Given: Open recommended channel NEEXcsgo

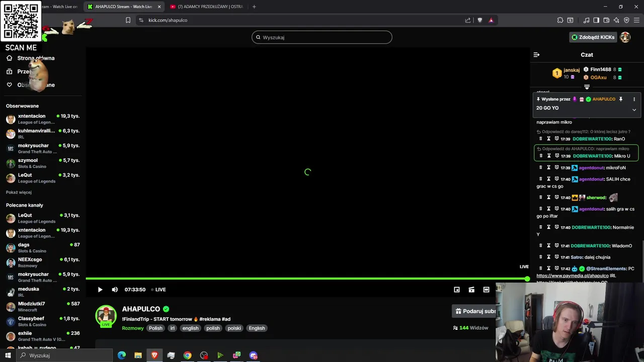Looking at the screenshot, I should [x=43, y=262].
